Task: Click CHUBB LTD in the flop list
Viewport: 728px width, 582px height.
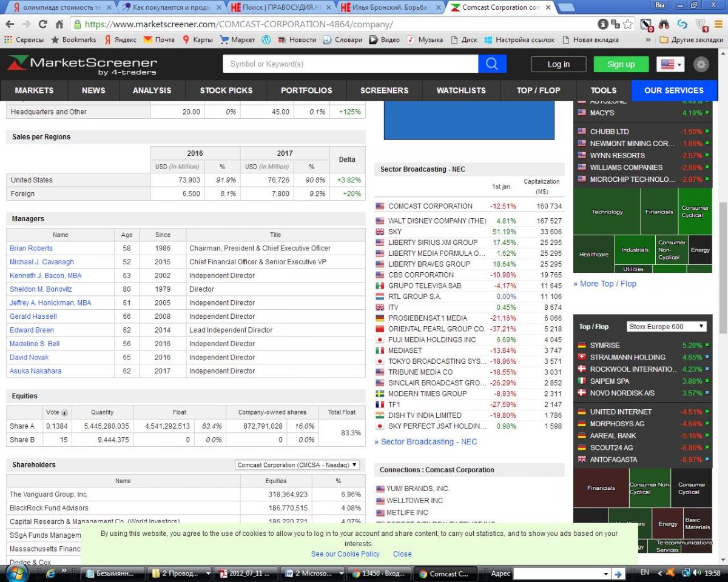Action: pyautogui.click(x=610, y=132)
